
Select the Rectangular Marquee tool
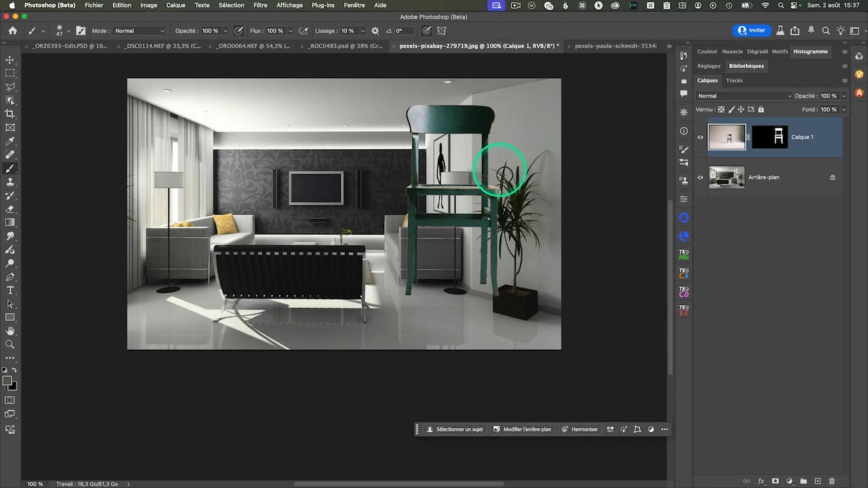10,73
